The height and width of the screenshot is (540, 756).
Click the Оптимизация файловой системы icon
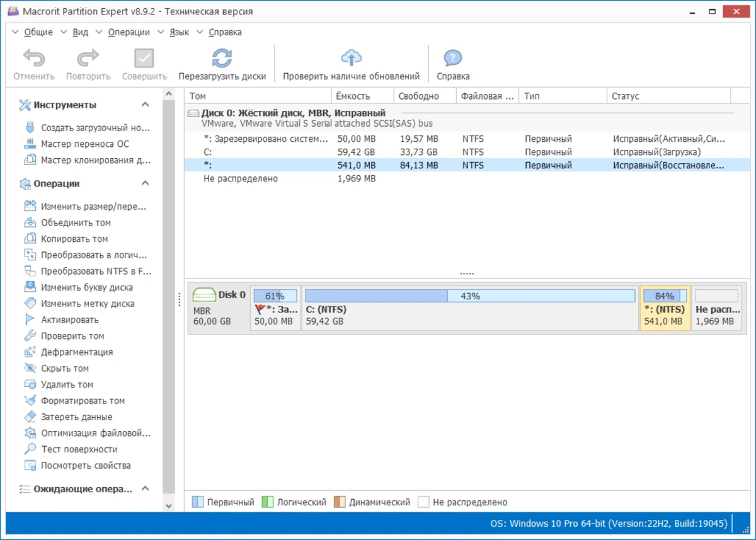point(30,433)
